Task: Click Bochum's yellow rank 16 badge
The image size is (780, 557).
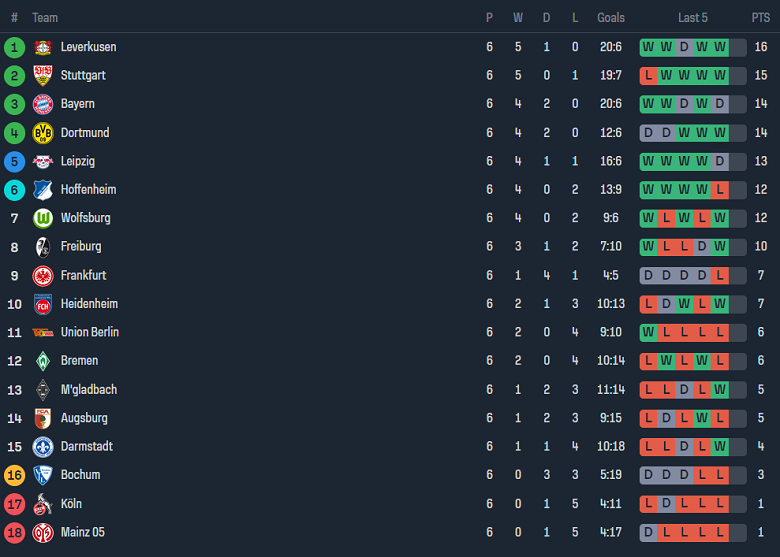Action: [14, 475]
